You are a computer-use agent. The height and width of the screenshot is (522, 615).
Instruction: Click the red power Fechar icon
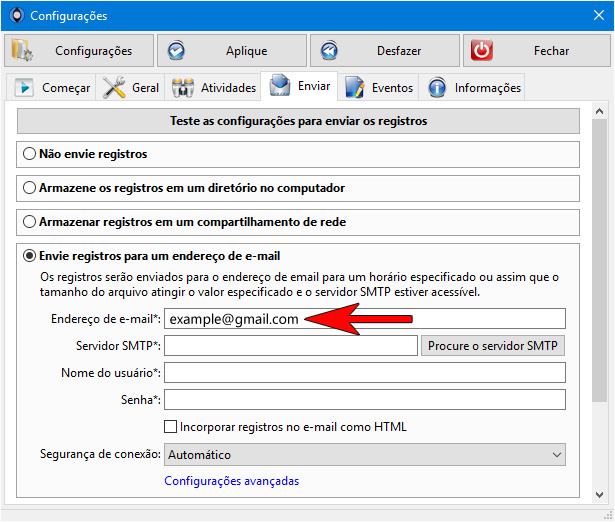[482, 50]
